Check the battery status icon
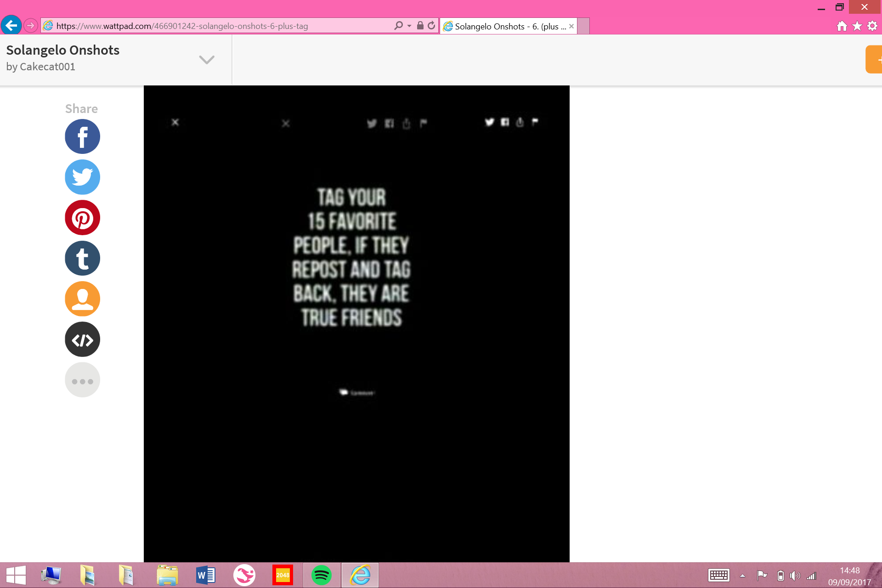The width and height of the screenshot is (882, 588). coord(780,575)
